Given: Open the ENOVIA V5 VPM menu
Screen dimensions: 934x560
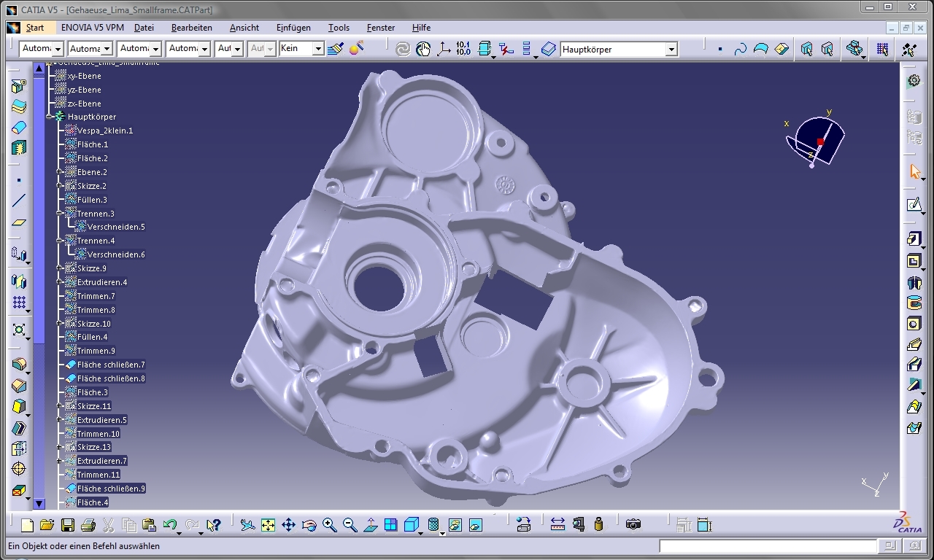Looking at the screenshot, I should pos(93,28).
